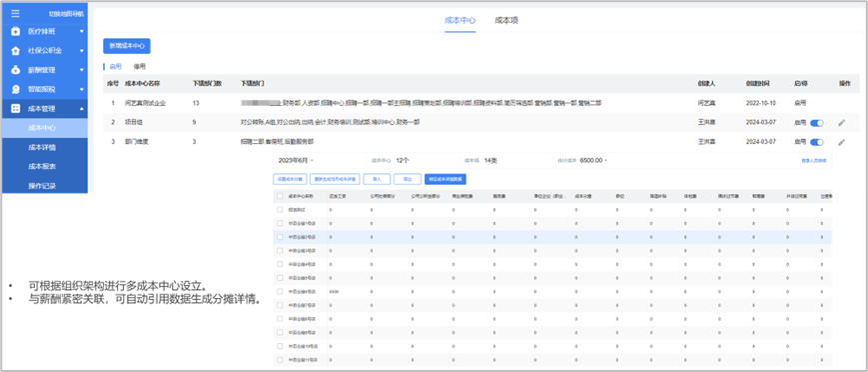Click the 新增成本中心 button

[x=127, y=46]
